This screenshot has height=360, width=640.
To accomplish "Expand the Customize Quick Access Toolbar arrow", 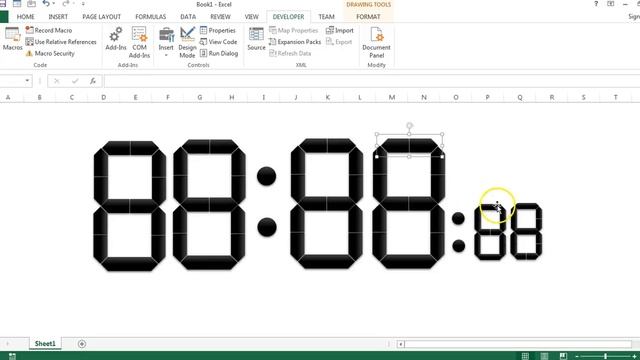I will pyautogui.click(x=83, y=4).
